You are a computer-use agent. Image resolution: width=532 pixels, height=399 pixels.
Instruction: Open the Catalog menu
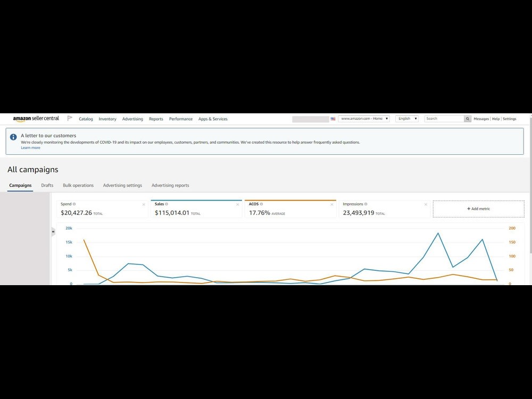(86, 119)
